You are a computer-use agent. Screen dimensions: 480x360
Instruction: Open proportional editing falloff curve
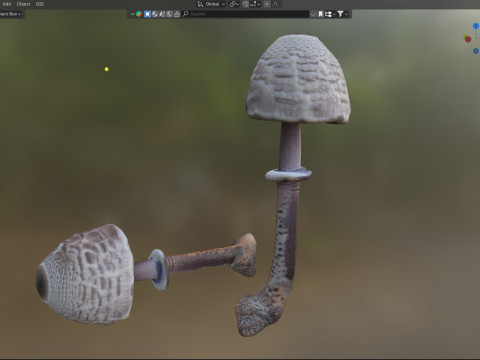pyautogui.click(x=276, y=4)
